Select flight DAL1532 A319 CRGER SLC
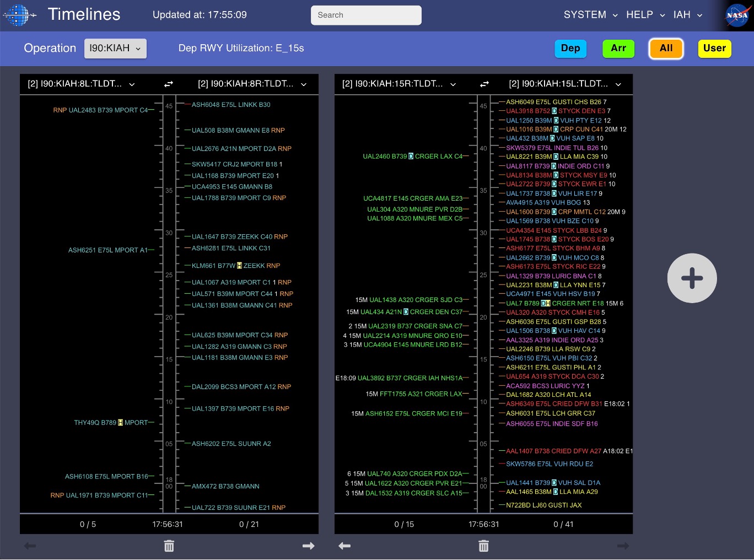Image resolution: width=754 pixels, height=560 pixels. [x=404, y=493]
